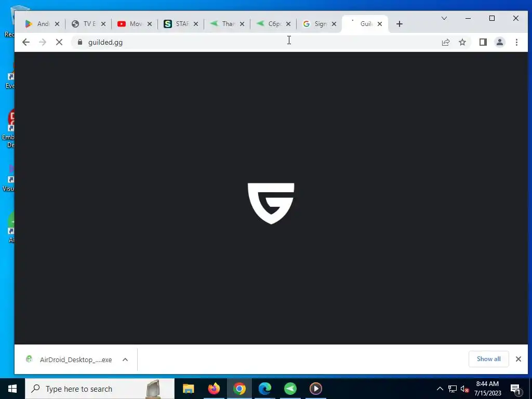Close the 'STAF' tab
Screen dimensions: 532x399
(196, 24)
